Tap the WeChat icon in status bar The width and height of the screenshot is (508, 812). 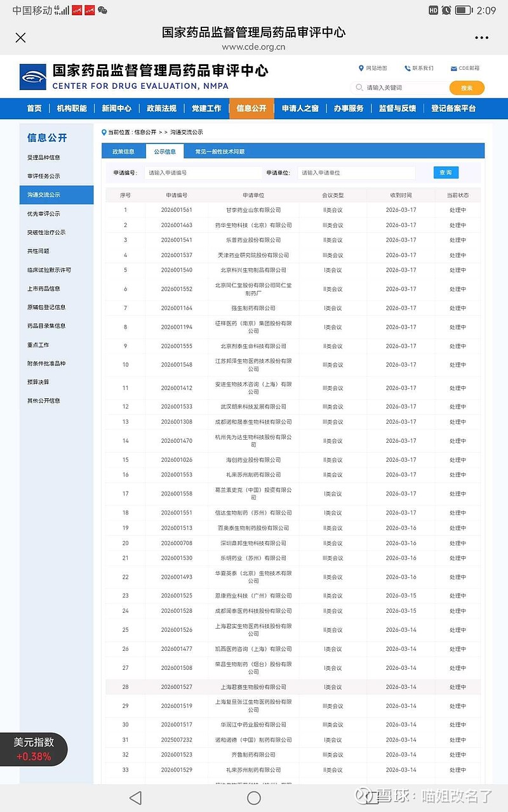point(102,10)
